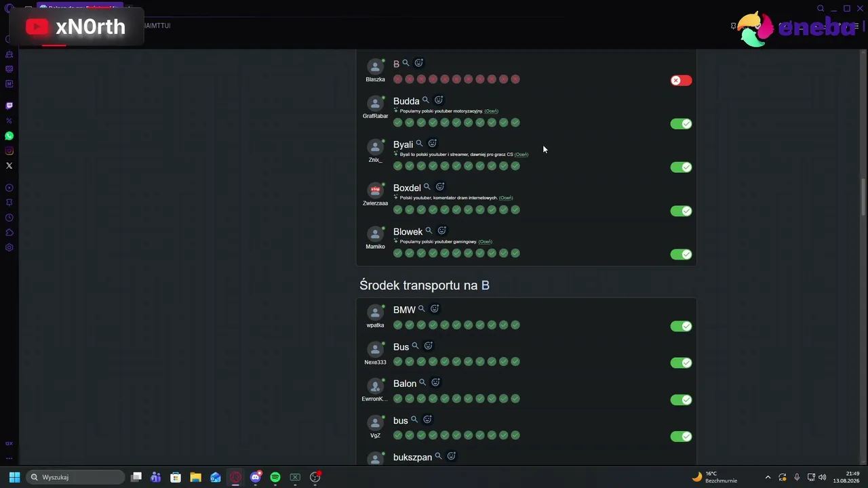The height and width of the screenshot is (488, 868).
Task: Click the answer text Budda
Action: click(x=406, y=101)
